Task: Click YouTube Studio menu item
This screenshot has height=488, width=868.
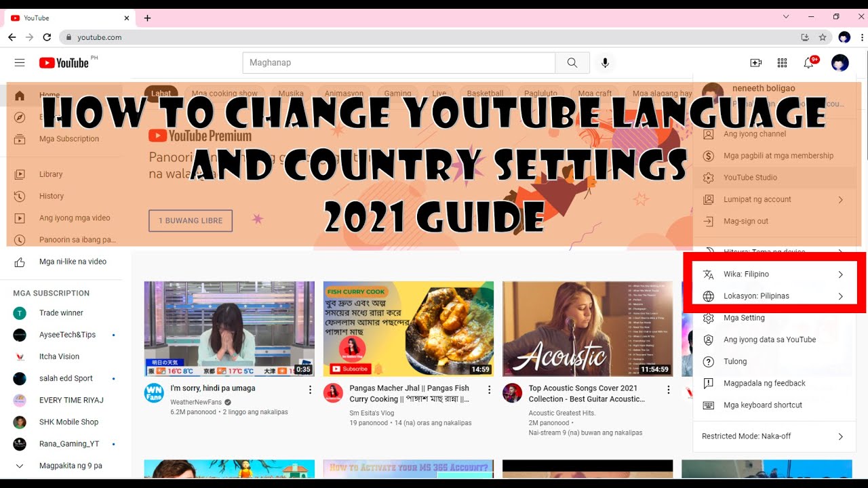Action: point(773,178)
